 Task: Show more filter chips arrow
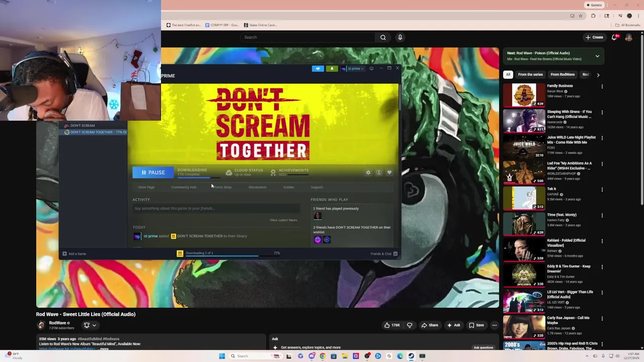pos(598,74)
